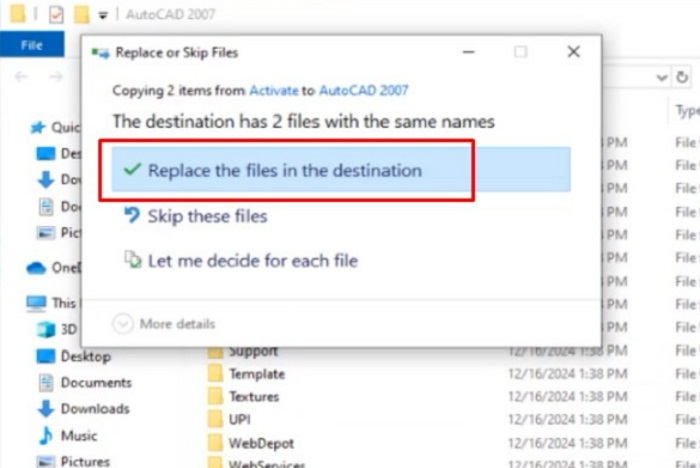Click the new folder quick access icon
700x468 pixels.
pyautogui.click(x=82, y=15)
